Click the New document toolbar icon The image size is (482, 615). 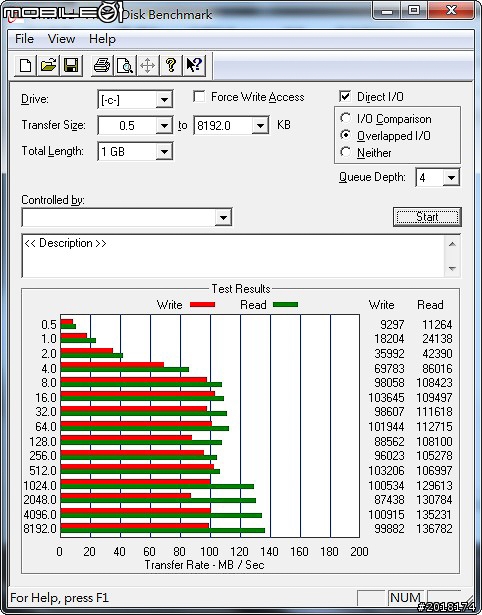pos(25,66)
